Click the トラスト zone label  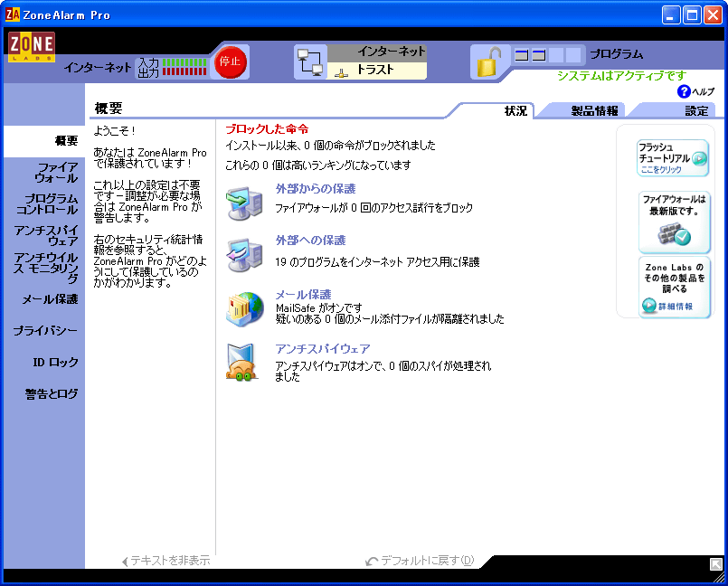(375, 70)
